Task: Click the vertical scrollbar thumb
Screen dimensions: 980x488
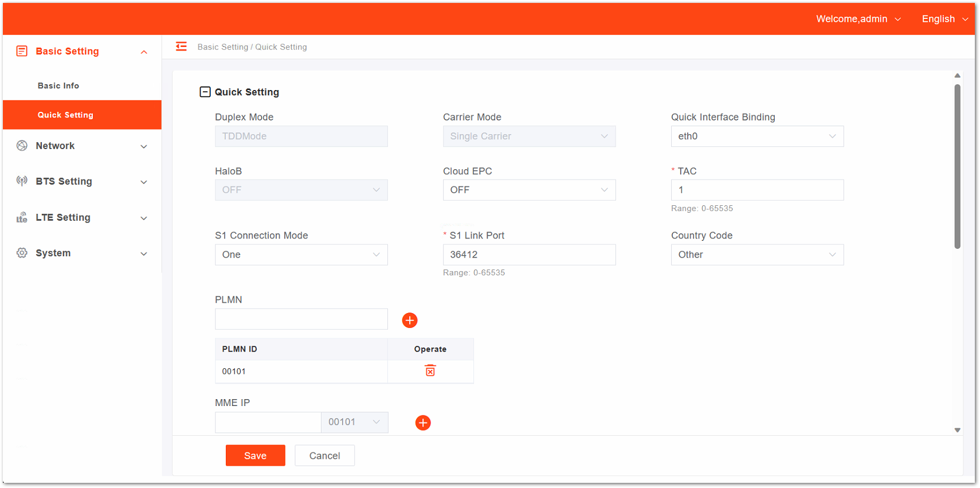Action: (957, 166)
